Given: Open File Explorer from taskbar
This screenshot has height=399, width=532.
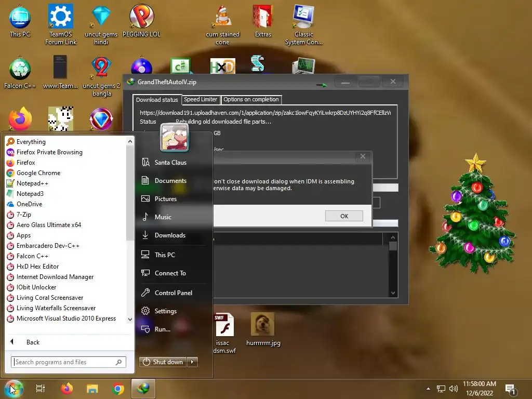Looking at the screenshot, I should coord(92,389).
